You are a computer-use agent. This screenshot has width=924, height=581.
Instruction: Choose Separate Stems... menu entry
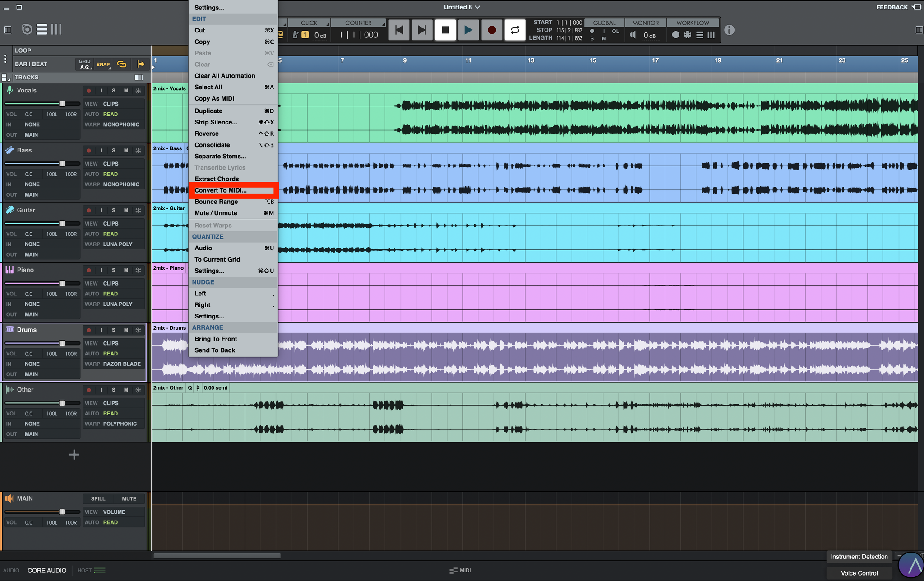tap(233, 157)
